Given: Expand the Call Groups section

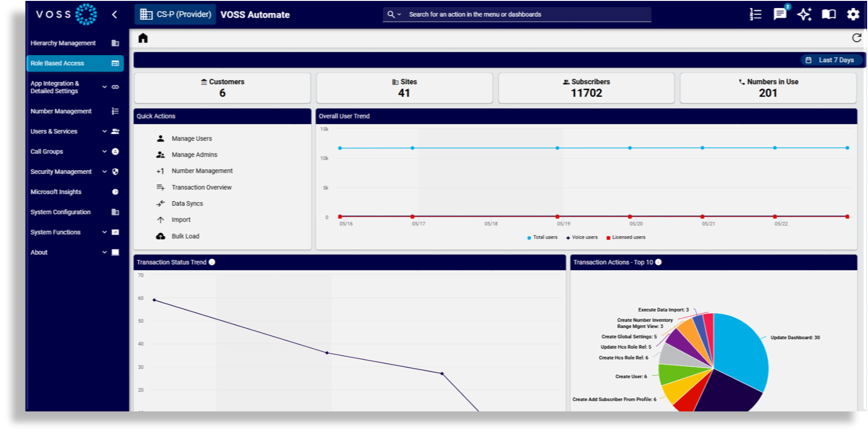Looking at the screenshot, I should point(47,151).
